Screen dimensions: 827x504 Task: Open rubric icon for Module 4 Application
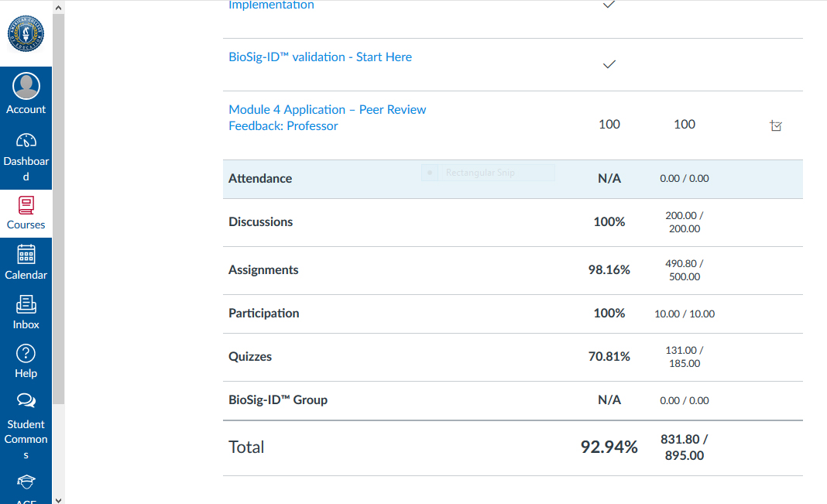point(776,125)
